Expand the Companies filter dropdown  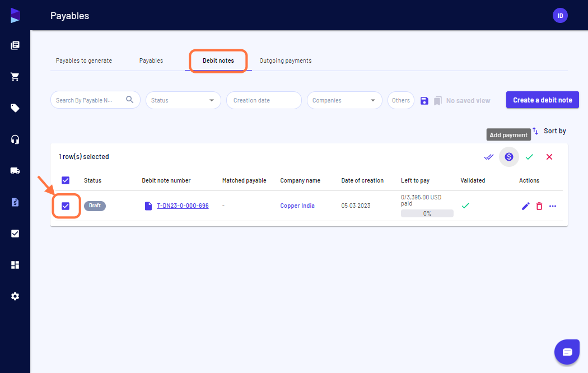click(x=344, y=100)
